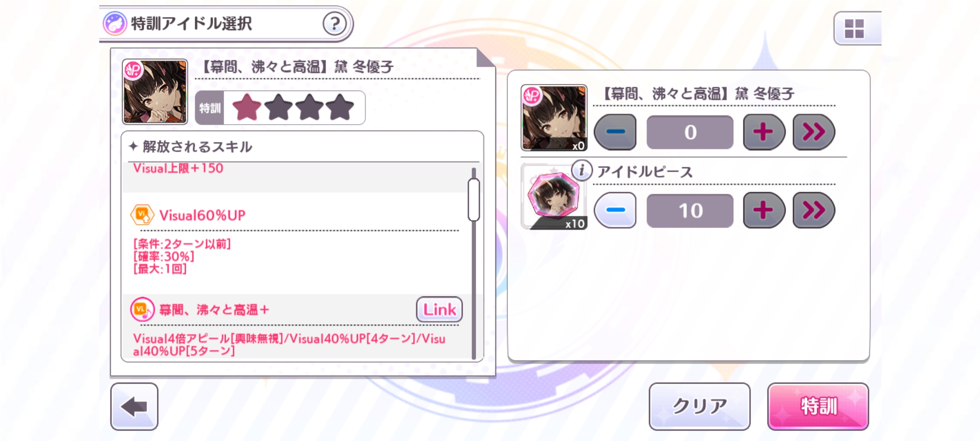Maximize idol card count with double arrow
This screenshot has height=441, width=980.
(x=813, y=132)
